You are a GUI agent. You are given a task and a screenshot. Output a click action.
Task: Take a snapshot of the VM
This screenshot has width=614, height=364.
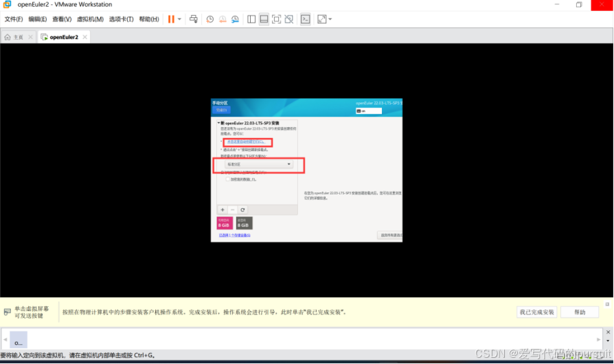(x=210, y=19)
